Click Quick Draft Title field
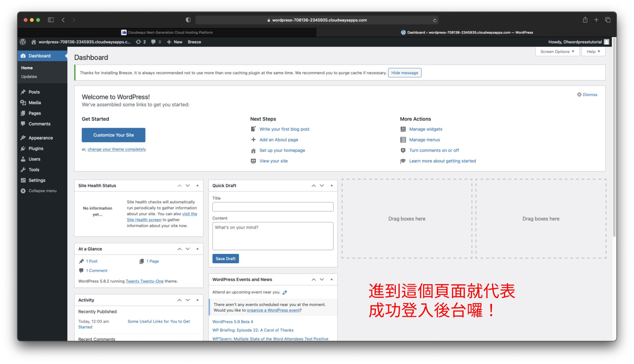This screenshot has width=634, height=364. 273,207
